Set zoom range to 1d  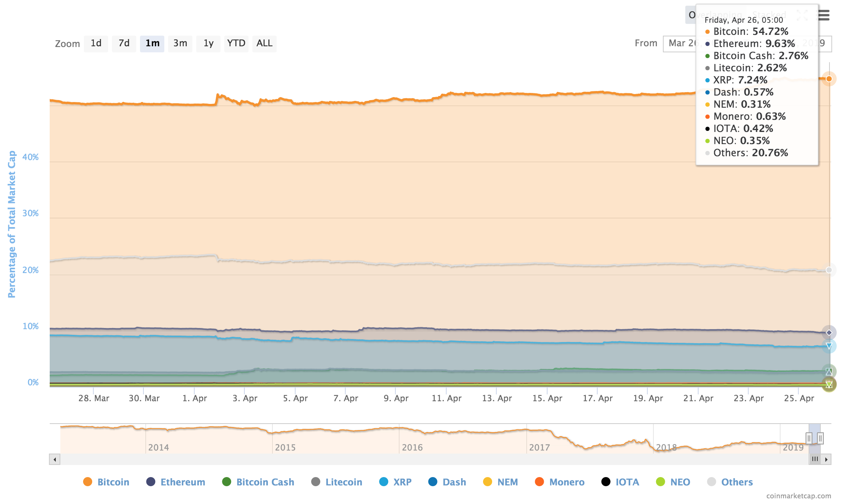(96, 44)
